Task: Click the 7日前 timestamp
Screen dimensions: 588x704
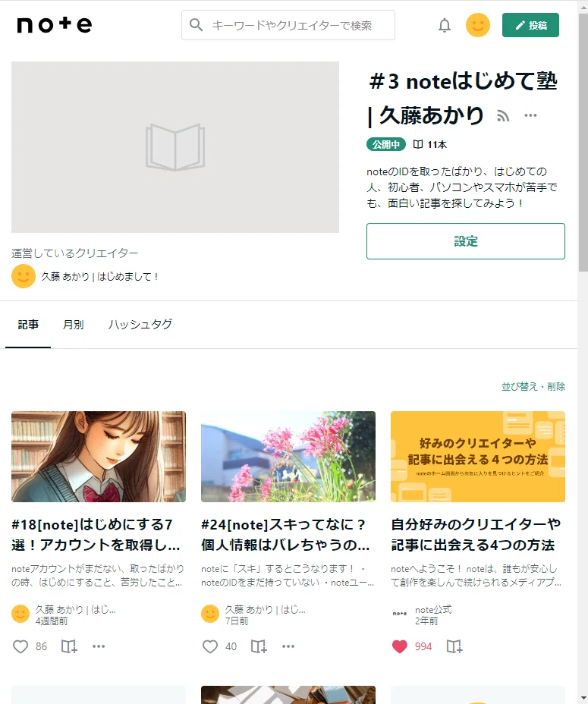Action: [237, 621]
